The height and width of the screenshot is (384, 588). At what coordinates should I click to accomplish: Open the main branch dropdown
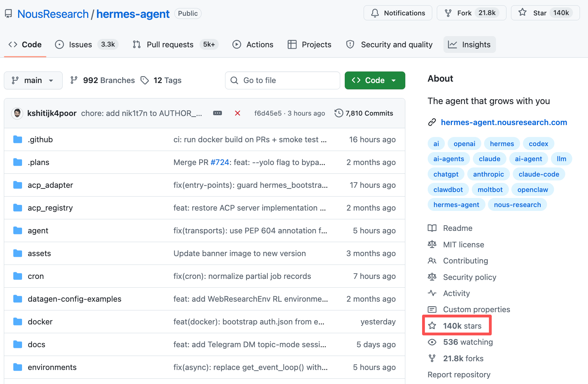(33, 80)
